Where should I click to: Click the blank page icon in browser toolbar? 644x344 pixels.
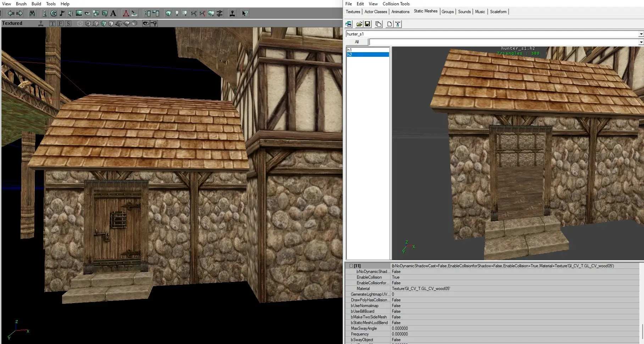[x=389, y=24]
